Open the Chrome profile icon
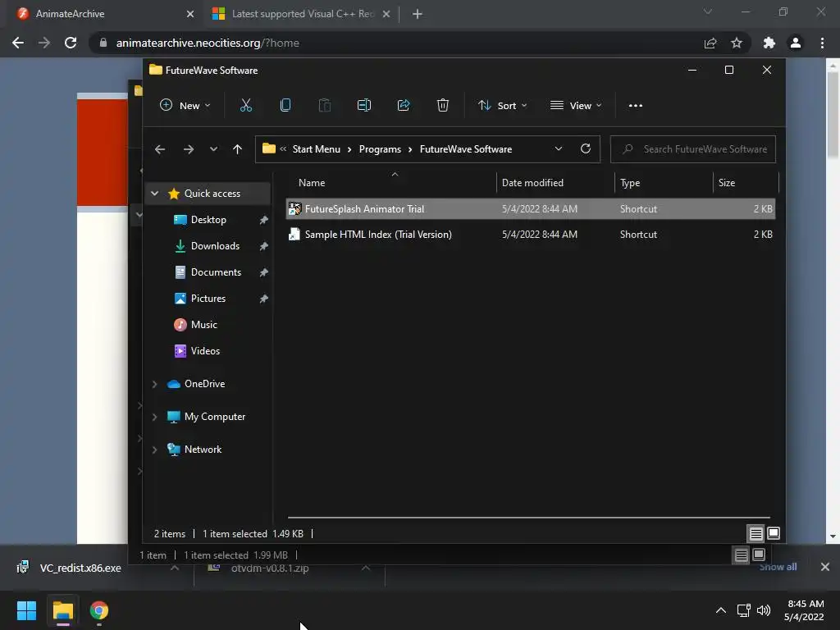Image resolution: width=840 pixels, height=630 pixels. 796,43
